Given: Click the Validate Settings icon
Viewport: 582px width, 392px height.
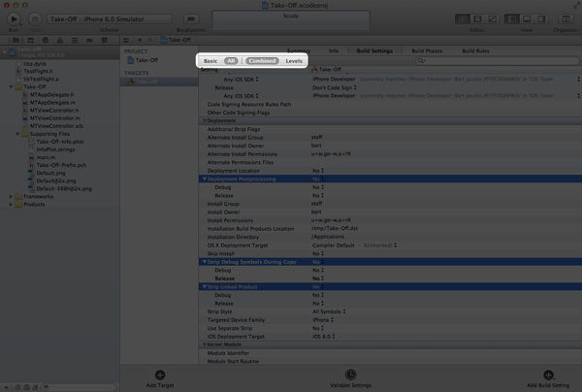Looking at the screenshot, I should 351,375.
